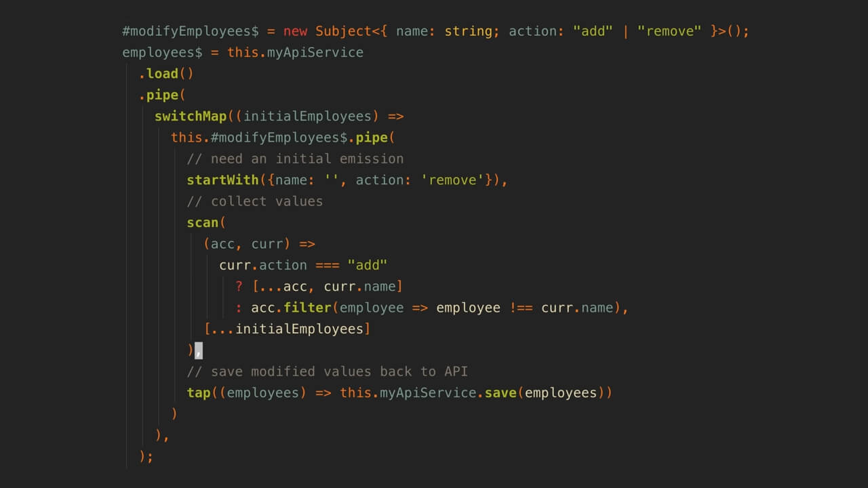Click this.#modifyEmployees$ before .pipe
The width and height of the screenshot is (868, 488).
click(x=259, y=138)
